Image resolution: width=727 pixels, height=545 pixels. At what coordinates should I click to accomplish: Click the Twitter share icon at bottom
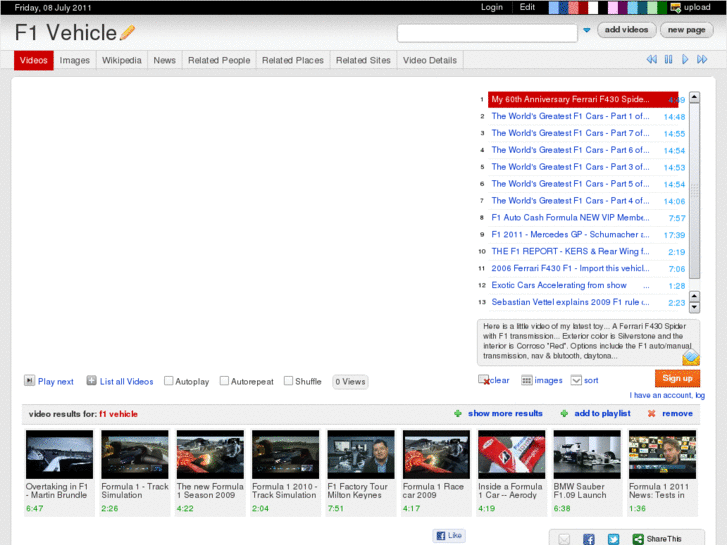tap(613, 539)
